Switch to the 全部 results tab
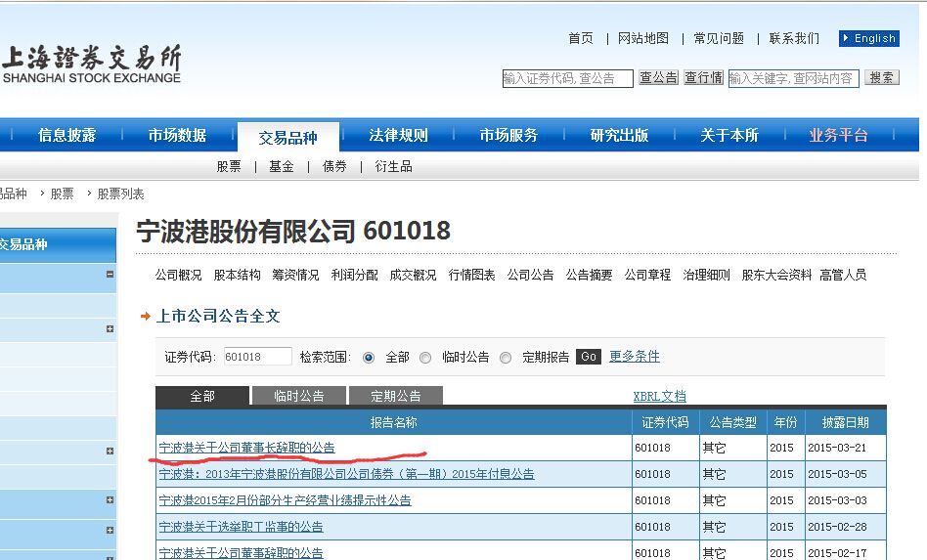The height and width of the screenshot is (560, 927). [x=202, y=396]
